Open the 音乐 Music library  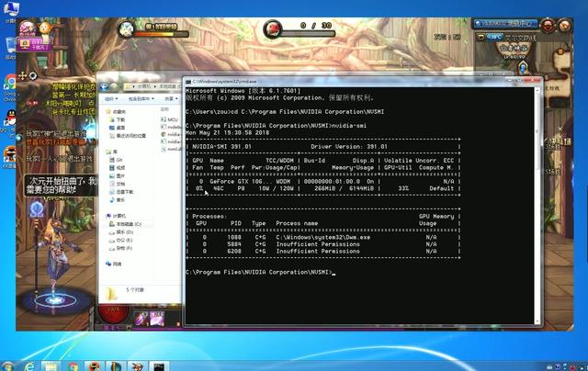click(117, 200)
